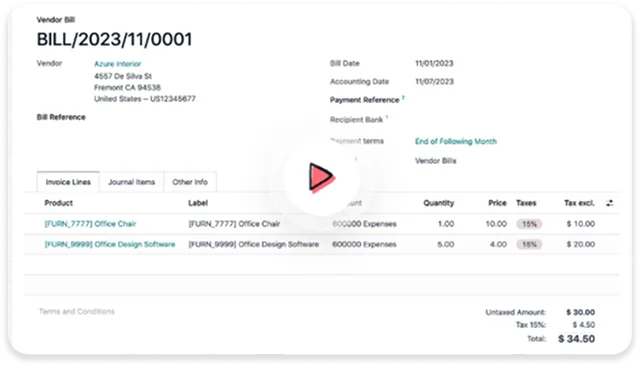Click quantity 1.00 on the Office Chair row
The height and width of the screenshot is (366, 640).
tap(446, 224)
